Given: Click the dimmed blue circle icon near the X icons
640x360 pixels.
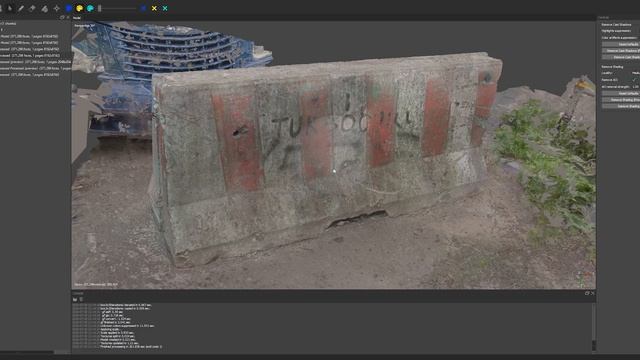Looking at the screenshot, I should pyautogui.click(x=143, y=8).
